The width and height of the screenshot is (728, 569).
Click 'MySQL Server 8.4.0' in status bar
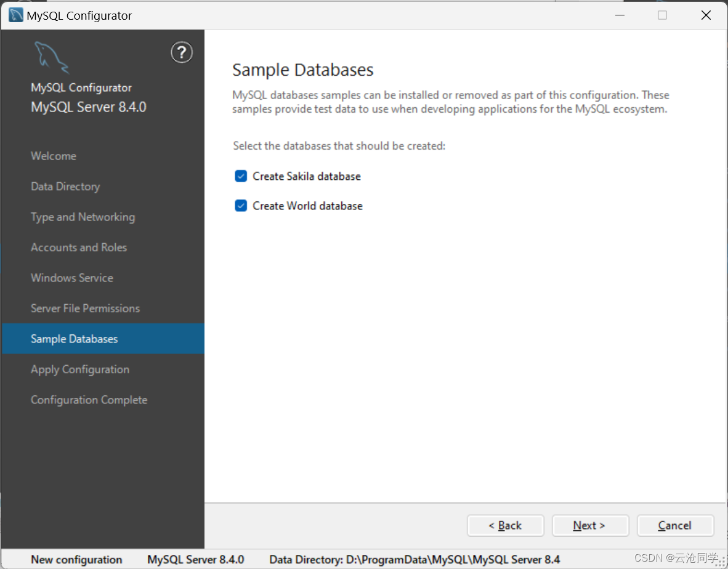(x=195, y=560)
